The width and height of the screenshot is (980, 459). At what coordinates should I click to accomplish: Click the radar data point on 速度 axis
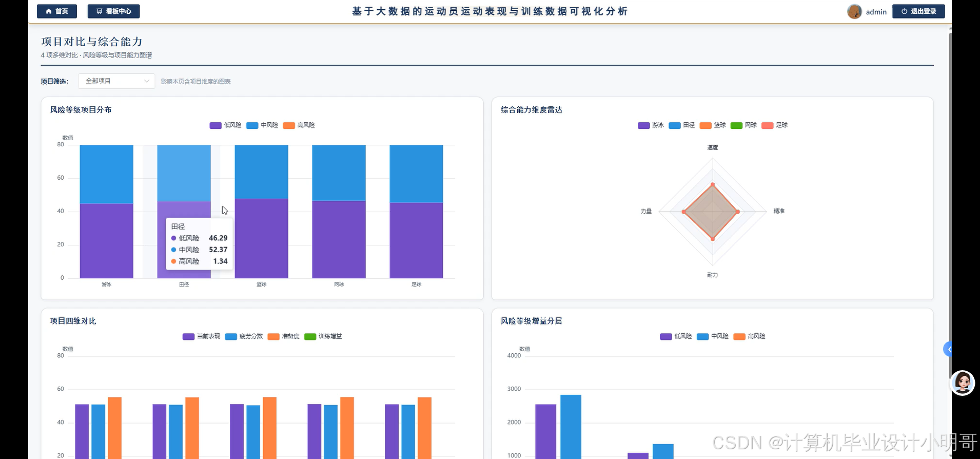[713, 184]
